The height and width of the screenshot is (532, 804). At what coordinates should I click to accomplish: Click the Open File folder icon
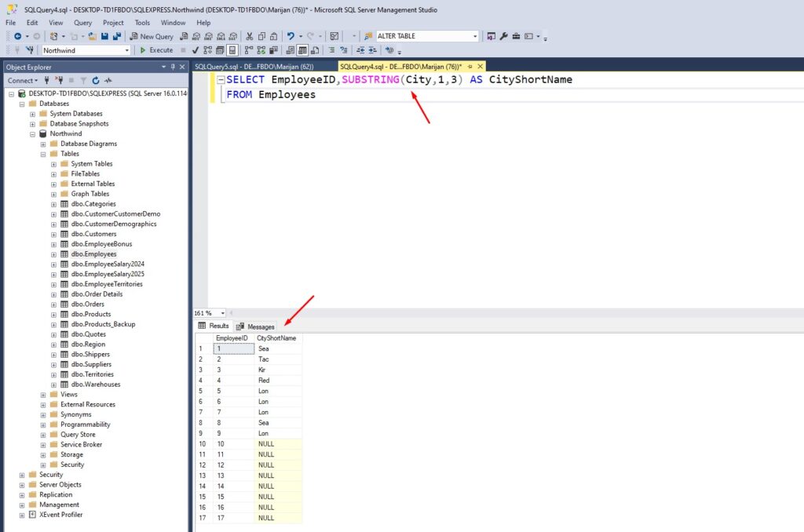93,36
